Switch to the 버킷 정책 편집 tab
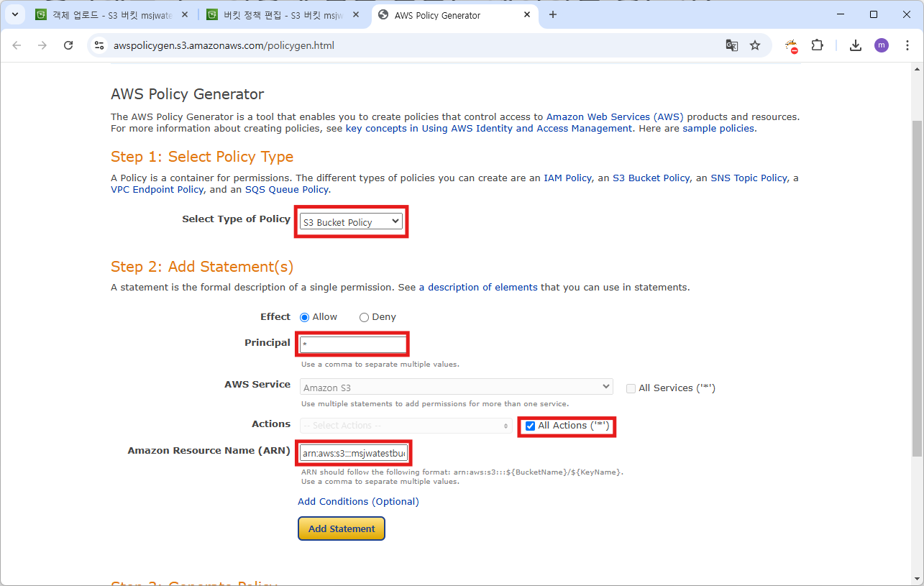 [x=285, y=14]
